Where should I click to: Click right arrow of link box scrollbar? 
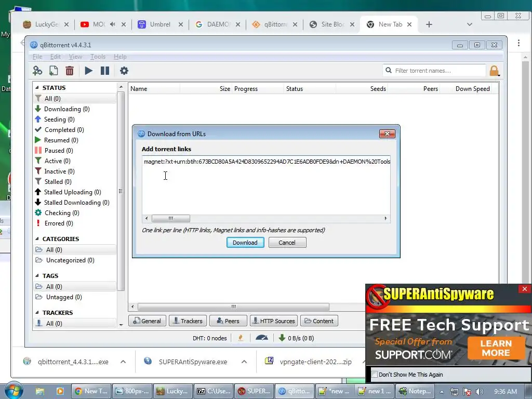pos(386,219)
